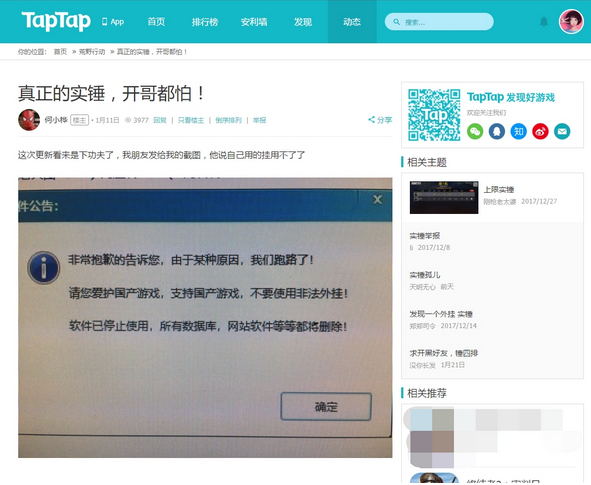Click the 只看楼主 link
Screen dimensions: 591x485
(191, 120)
